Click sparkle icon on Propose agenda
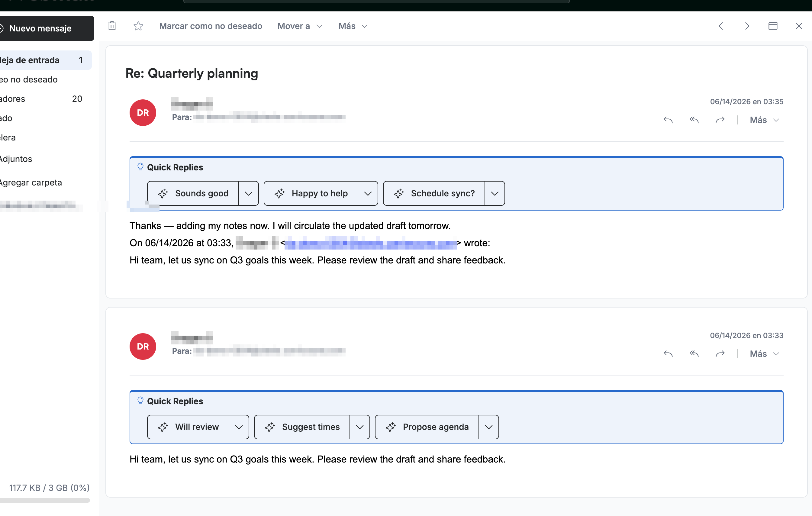This screenshot has height=516, width=812. click(391, 427)
